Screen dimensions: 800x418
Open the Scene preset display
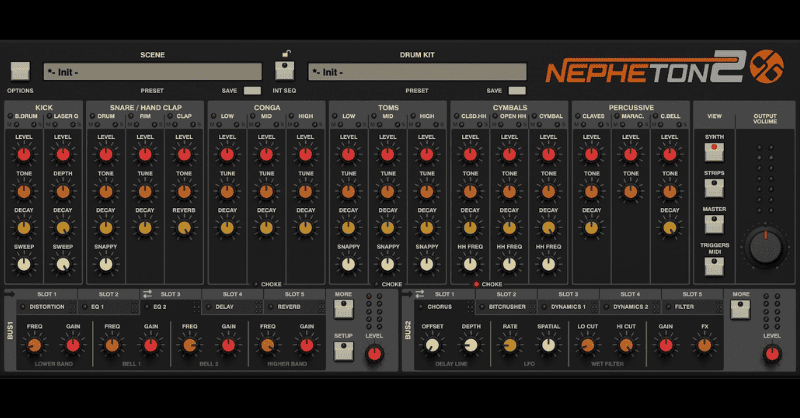pyautogui.click(x=153, y=72)
